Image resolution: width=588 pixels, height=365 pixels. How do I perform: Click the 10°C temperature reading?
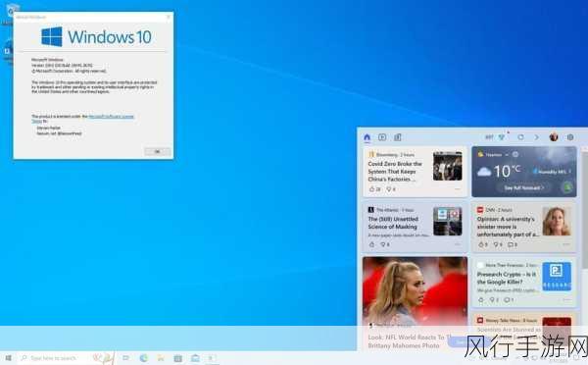tap(507, 172)
